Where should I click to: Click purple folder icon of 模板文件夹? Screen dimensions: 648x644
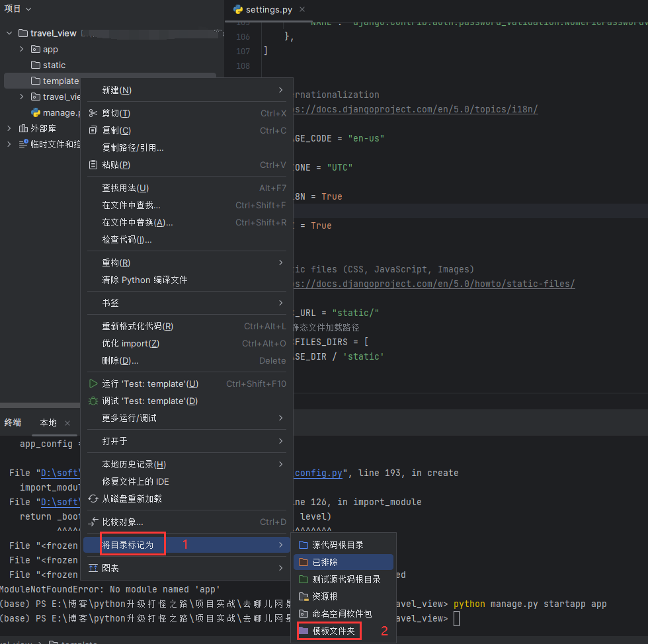click(x=304, y=630)
